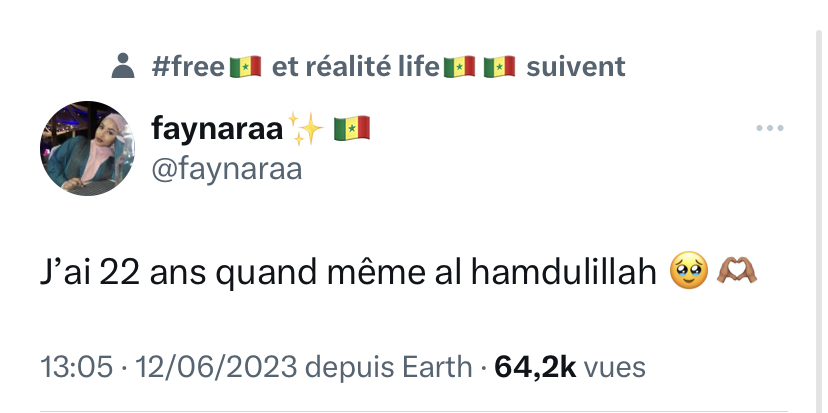
Task: Click the #free follower name
Action: 188,67
